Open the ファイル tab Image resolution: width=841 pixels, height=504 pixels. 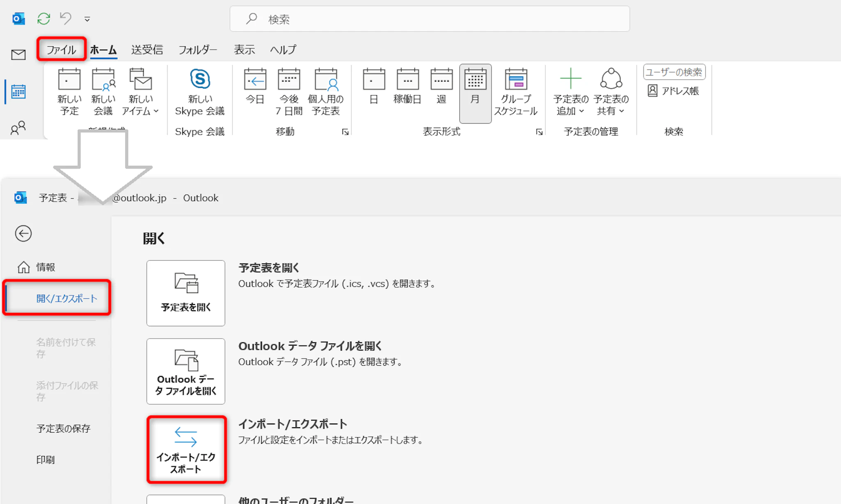click(x=61, y=50)
